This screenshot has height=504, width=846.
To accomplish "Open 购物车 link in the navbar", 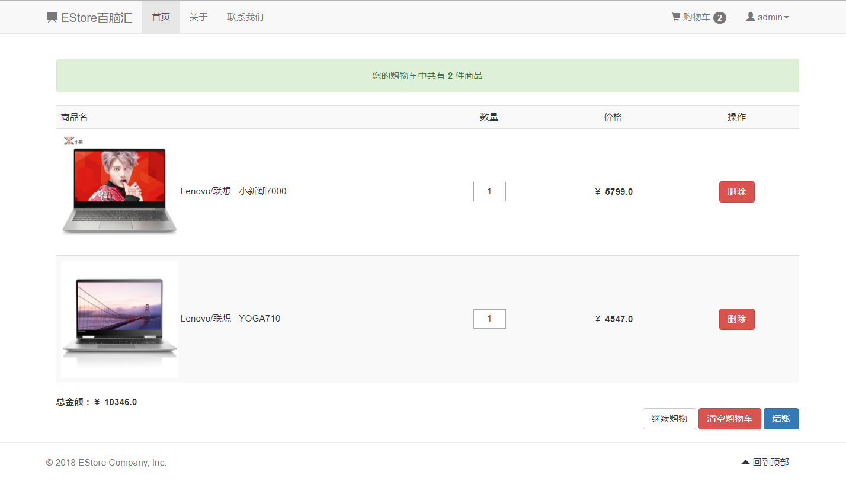I will [x=698, y=17].
